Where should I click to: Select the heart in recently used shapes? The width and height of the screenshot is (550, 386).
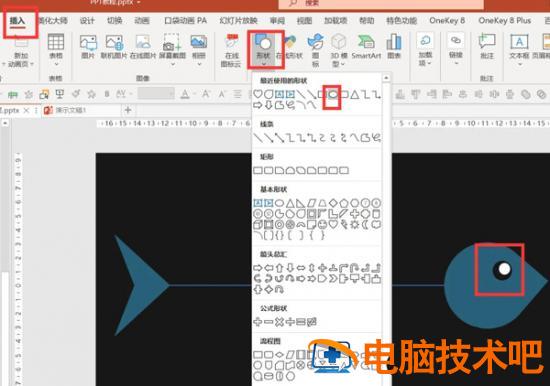pyautogui.click(x=258, y=94)
